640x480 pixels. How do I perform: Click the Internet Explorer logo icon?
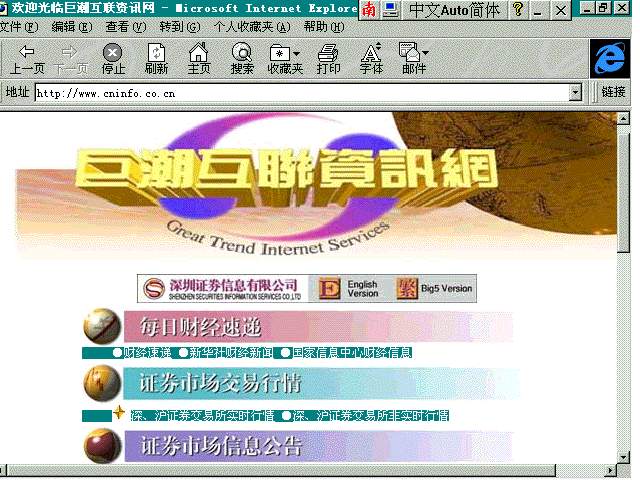click(x=609, y=59)
